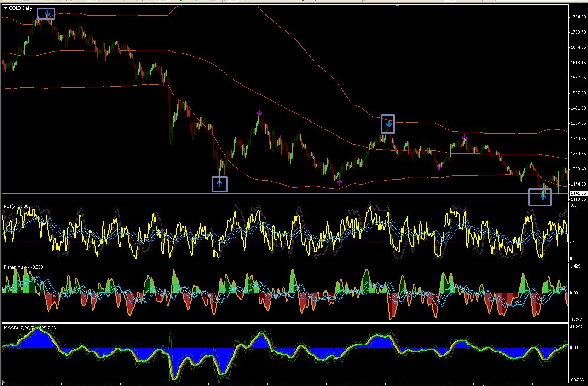Click the 1340.95 price axis label

[577, 139]
